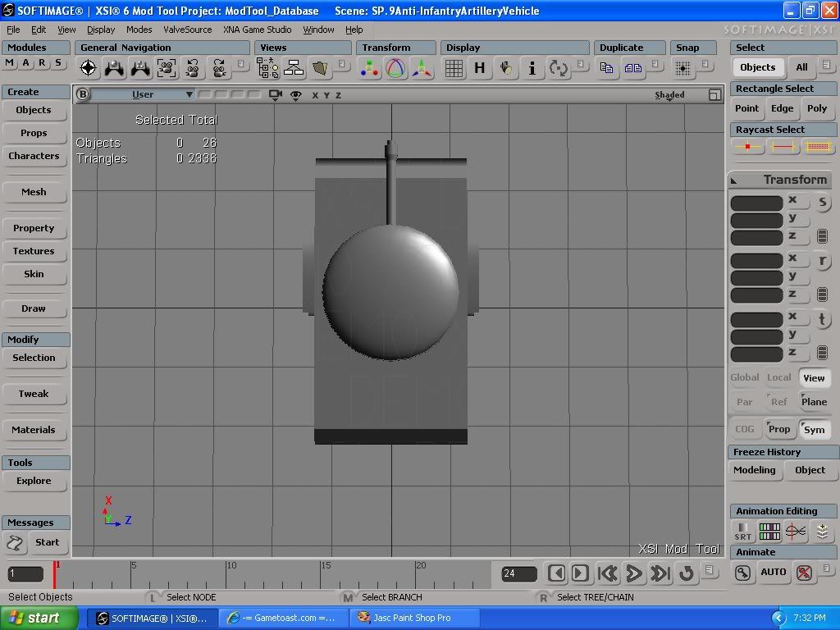The width and height of the screenshot is (840, 630).
Task: Open the ValveSource menu
Action: point(187,30)
